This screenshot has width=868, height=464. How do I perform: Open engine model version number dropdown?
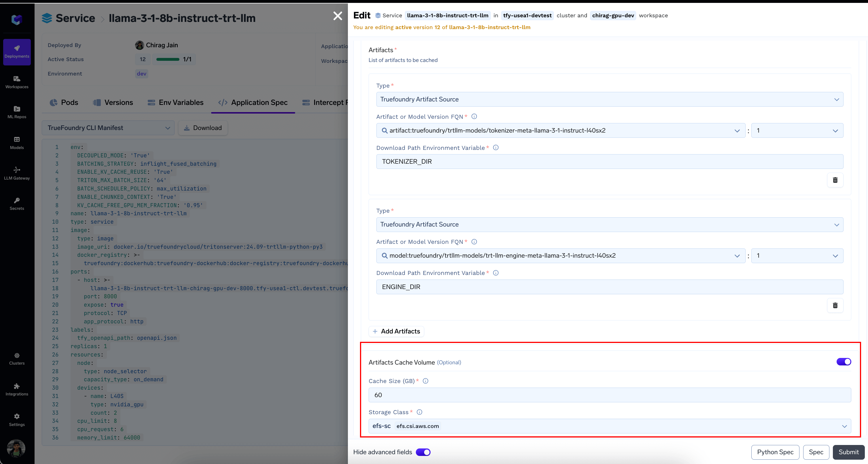tap(797, 256)
